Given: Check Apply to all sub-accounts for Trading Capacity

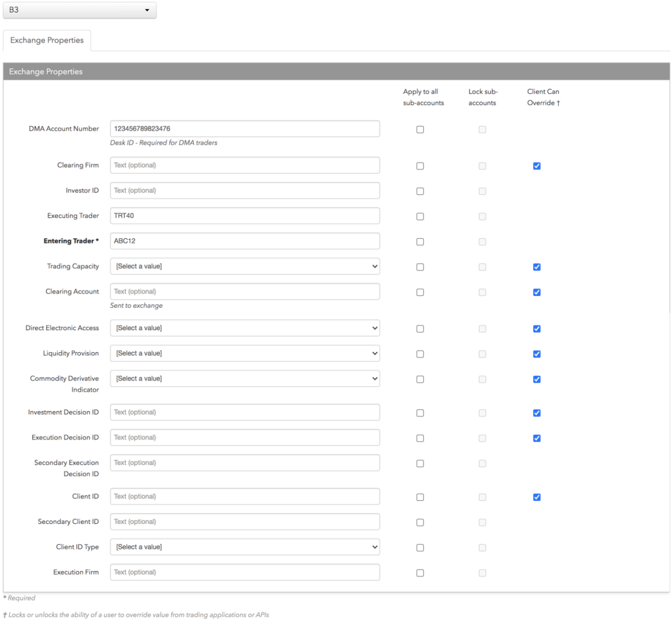Looking at the screenshot, I should (x=420, y=267).
